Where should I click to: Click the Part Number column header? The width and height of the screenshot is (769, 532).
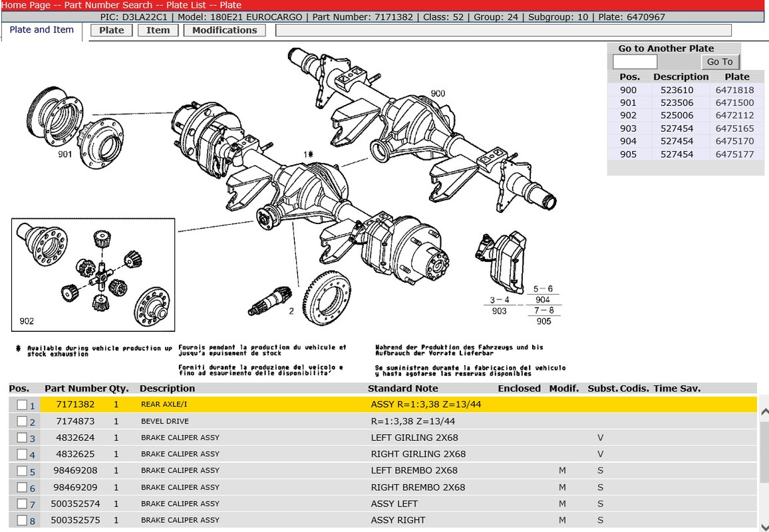coord(76,388)
